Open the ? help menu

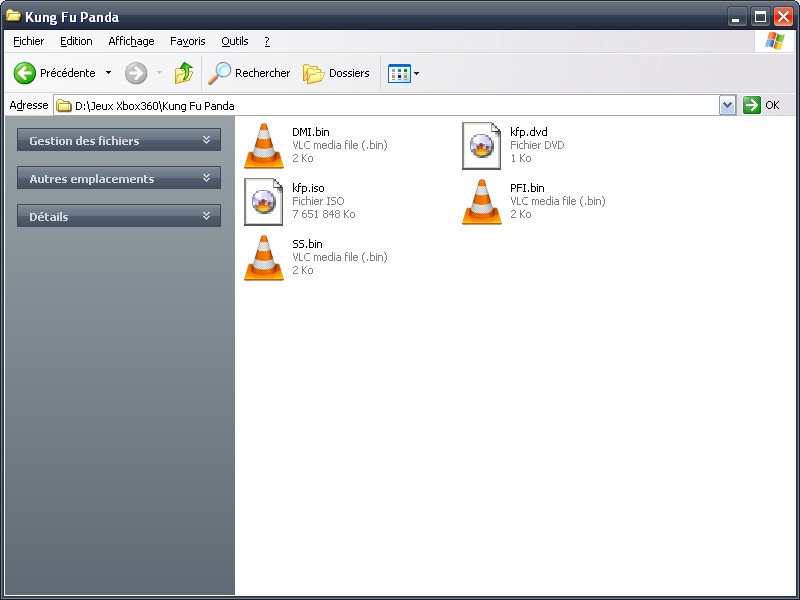pos(267,41)
